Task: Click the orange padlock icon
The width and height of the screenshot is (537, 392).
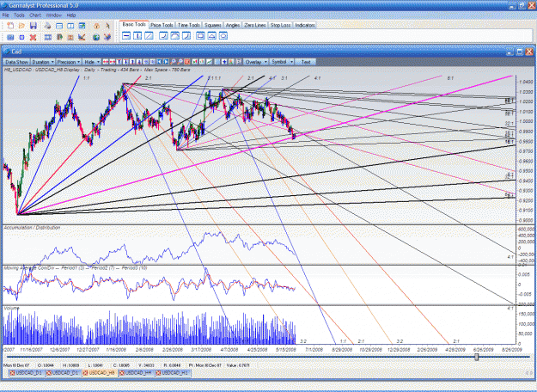Action: 96,26
